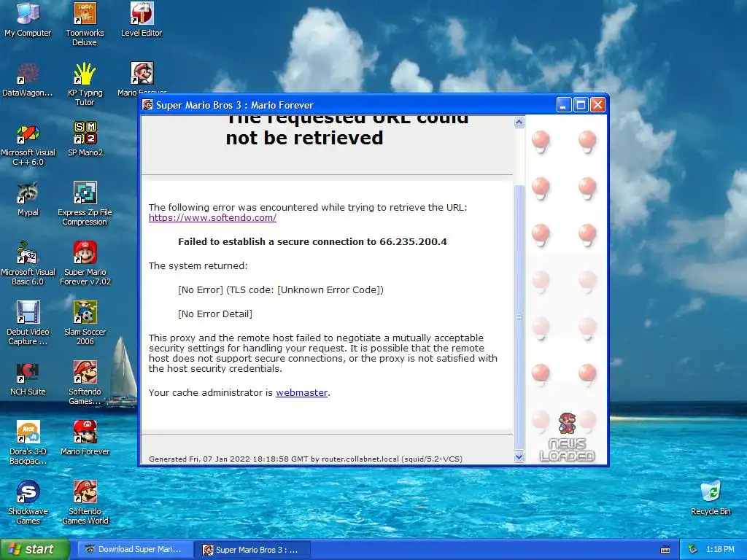Click 'The system returned:' text
This screenshot has width=747, height=560.
pos(198,265)
